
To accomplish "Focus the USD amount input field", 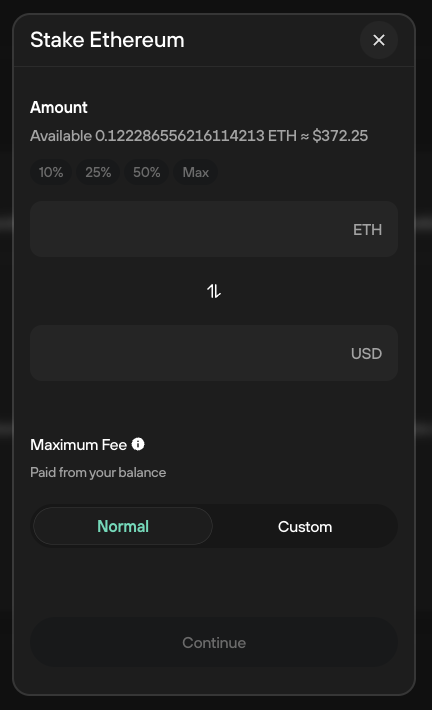I will pos(214,353).
